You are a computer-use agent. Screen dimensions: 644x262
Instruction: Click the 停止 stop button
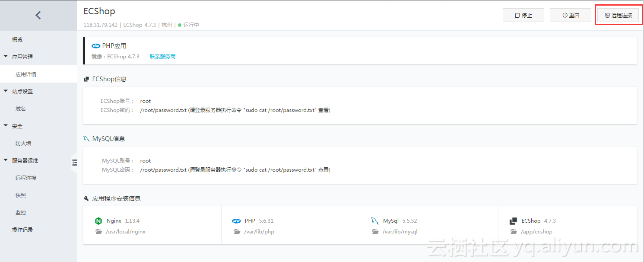point(523,15)
